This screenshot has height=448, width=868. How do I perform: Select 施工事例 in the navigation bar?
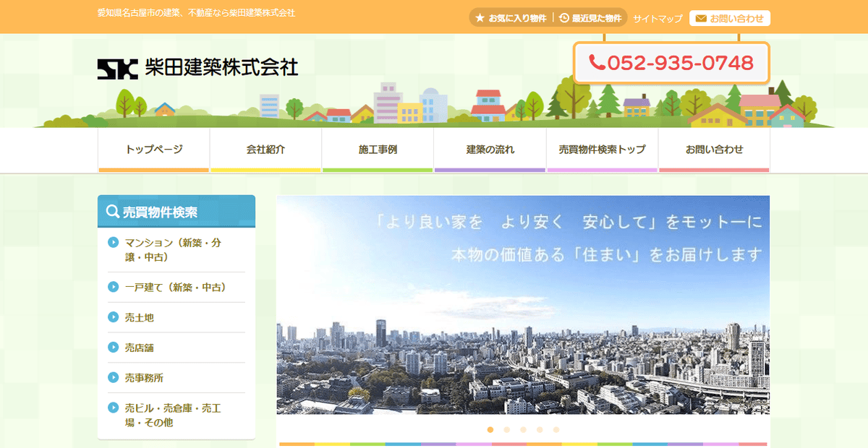pos(378,150)
